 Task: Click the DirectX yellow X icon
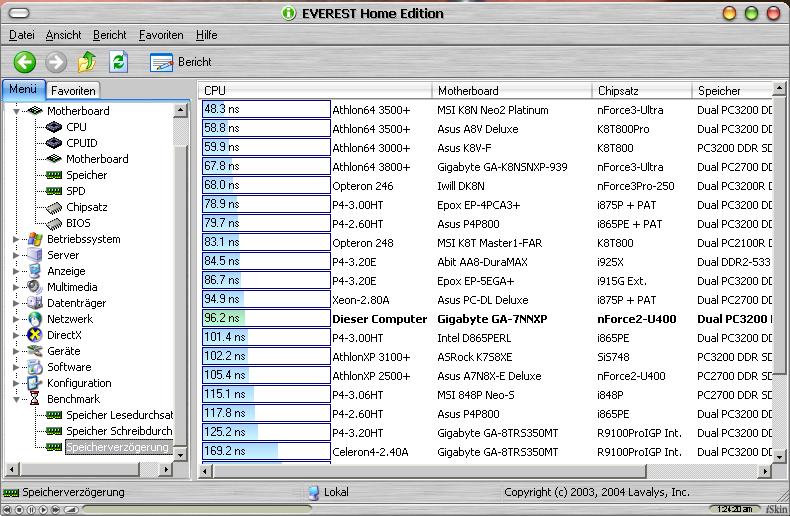coord(35,335)
